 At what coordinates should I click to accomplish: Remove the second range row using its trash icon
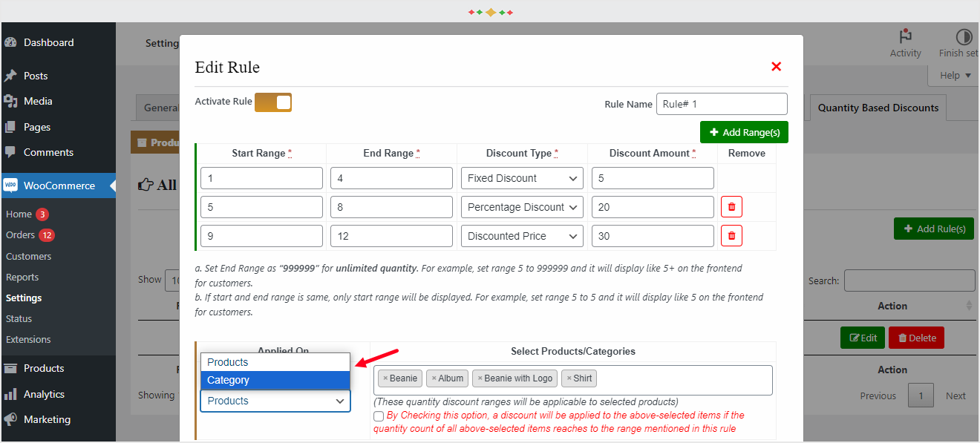point(731,206)
